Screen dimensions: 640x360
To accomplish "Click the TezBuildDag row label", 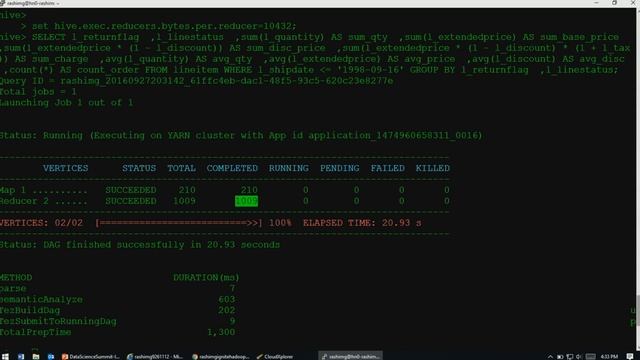I will pyautogui.click(x=30, y=311).
